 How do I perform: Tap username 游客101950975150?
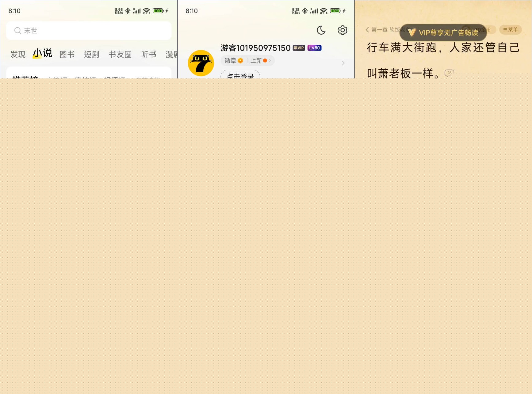click(255, 48)
